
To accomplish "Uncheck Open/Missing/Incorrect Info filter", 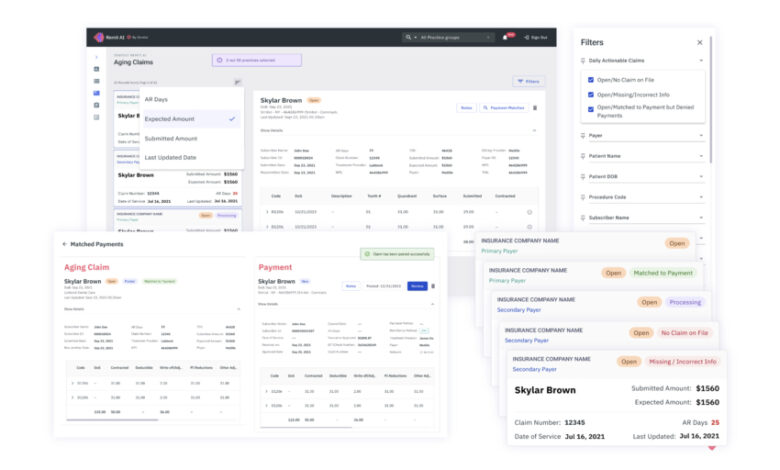I will [x=590, y=93].
